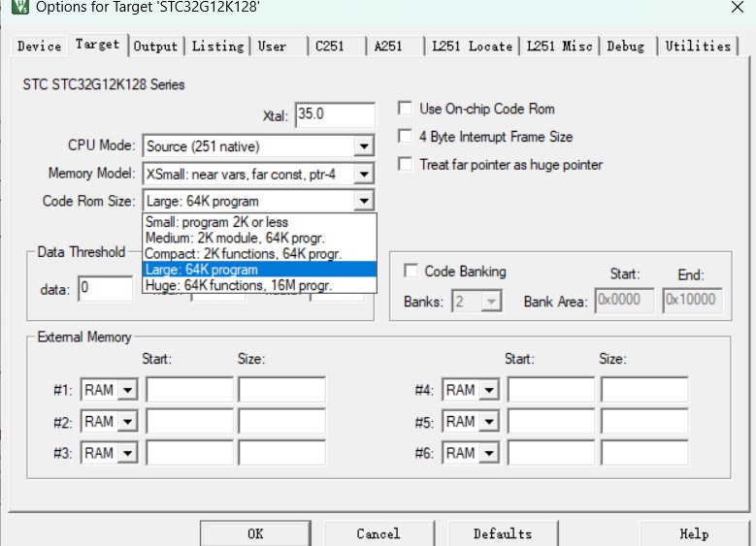Select Large: 64K program option
Image resolution: width=756 pixels, height=546 pixels.
(259, 270)
